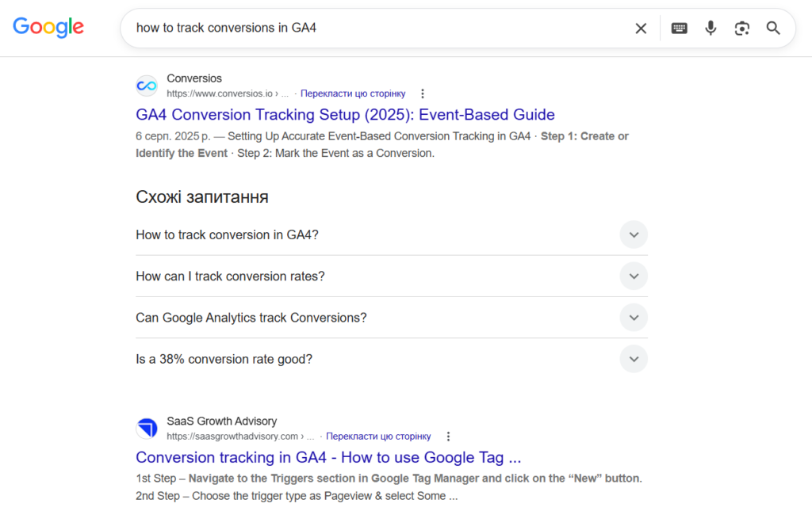Expand "Is a 38% conversion rate good?"
The height and width of the screenshot is (511, 812).
tap(392, 359)
